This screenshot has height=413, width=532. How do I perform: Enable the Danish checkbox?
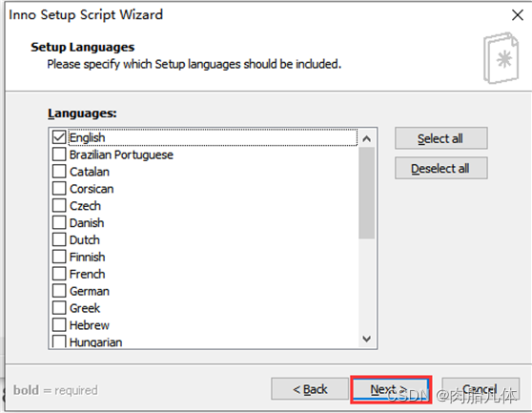coord(59,222)
